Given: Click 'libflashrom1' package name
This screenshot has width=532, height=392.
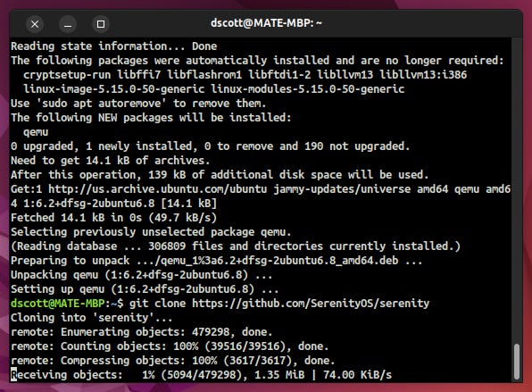Looking at the screenshot, I should [204, 75].
